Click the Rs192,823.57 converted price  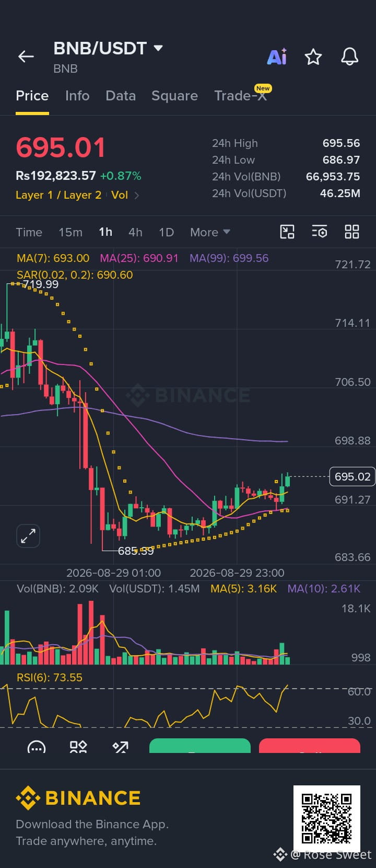click(56, 176)
